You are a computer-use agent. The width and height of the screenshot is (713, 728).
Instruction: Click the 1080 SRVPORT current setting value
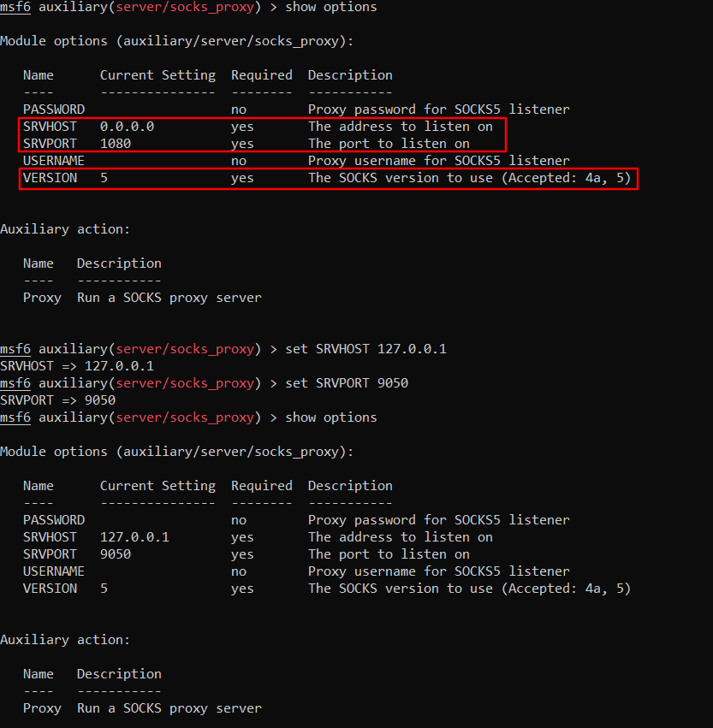point(116,144)
